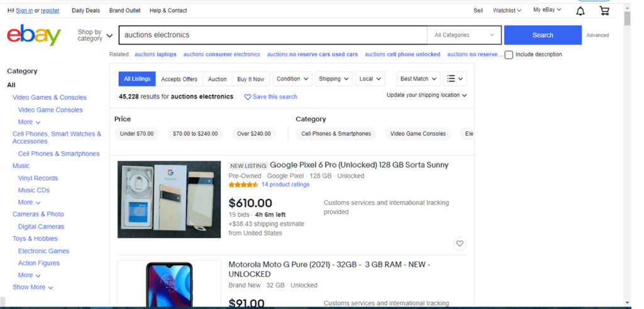Screen dimensions: 644x309
Task: Open Cameras & Photo category
Action: click(x=38, y=214)
